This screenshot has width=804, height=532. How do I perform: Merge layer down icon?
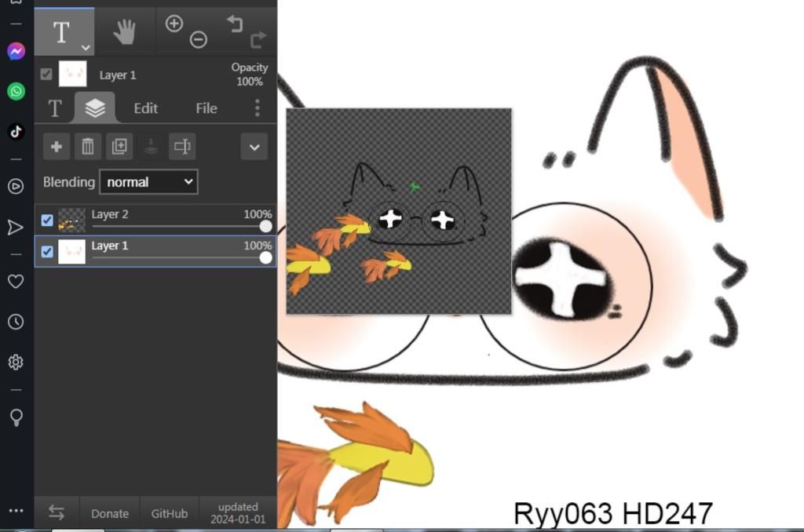pyautogui.click(x=151, y=147)
